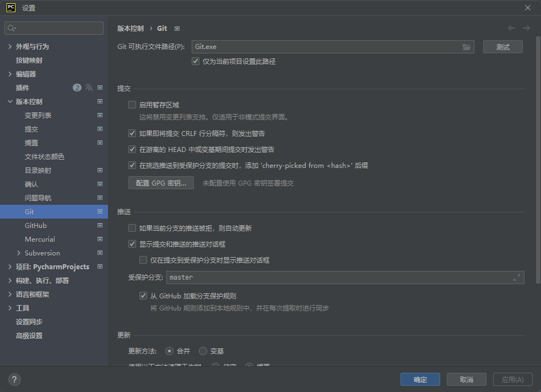Click the expand icon in 受保护分支 field

[517, 277]
